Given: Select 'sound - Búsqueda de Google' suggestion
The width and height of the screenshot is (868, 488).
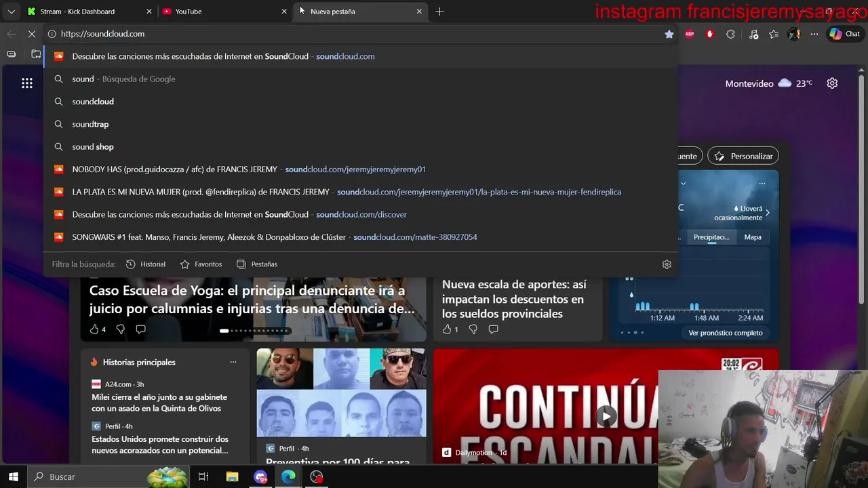Looking at the screenshot, I should (360, 79).
